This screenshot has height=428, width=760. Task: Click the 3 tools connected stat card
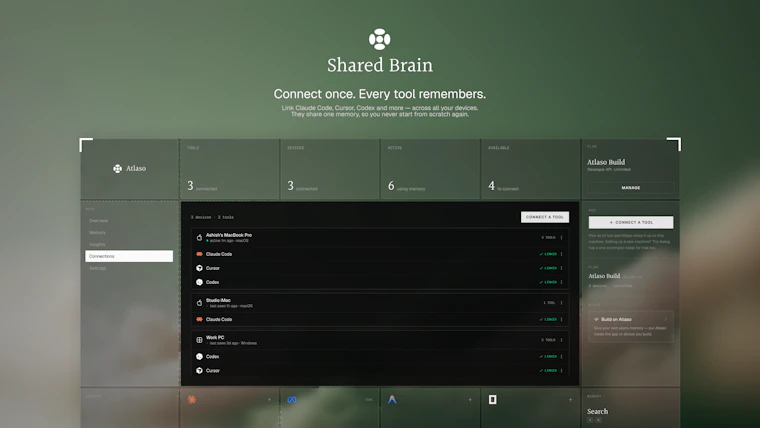230,169
